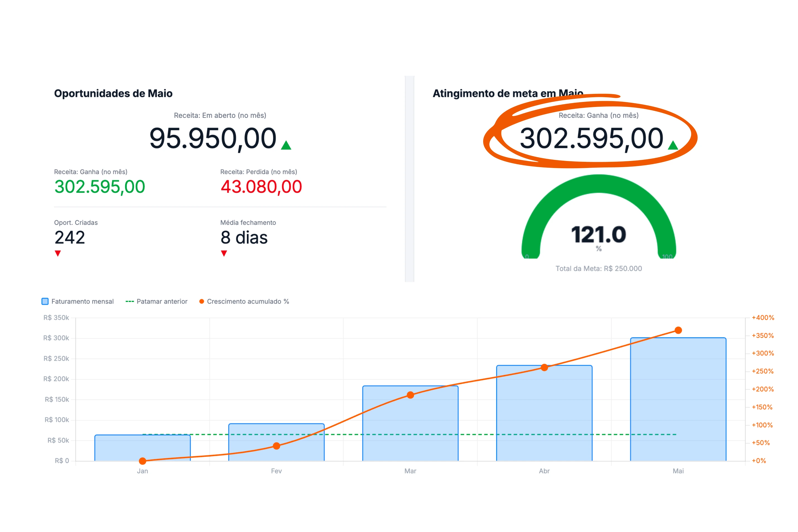
Task: Click 'Oportunidades de Maio' heading
Action: tap(113, 93)
